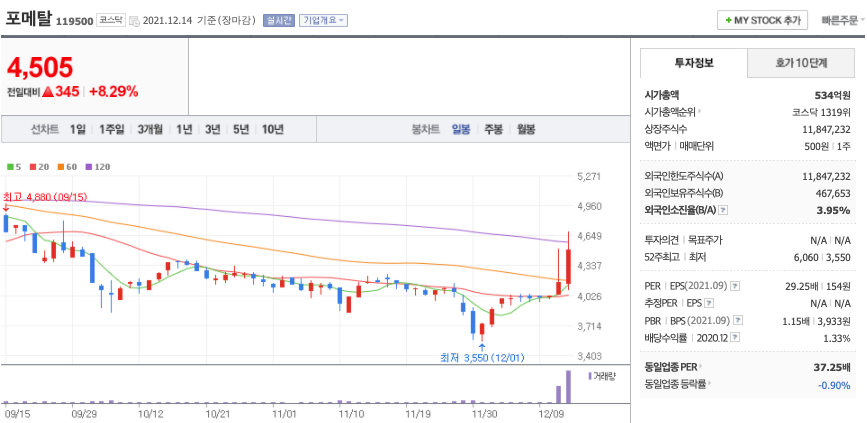This screenshot has height=423, width=867.
Task: Click the 실시간 button
Action: [x=279, y=21]
